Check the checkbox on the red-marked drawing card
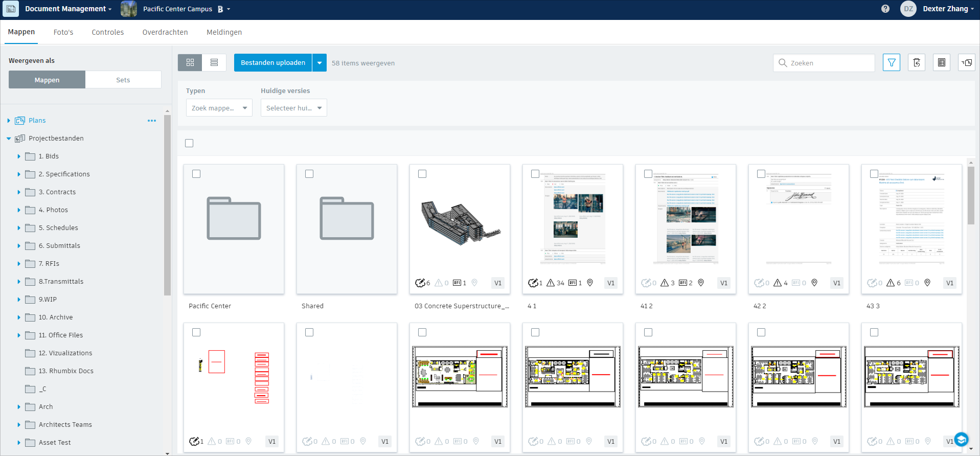Viewport: 980px width, 456px height. tap(196, 332)
